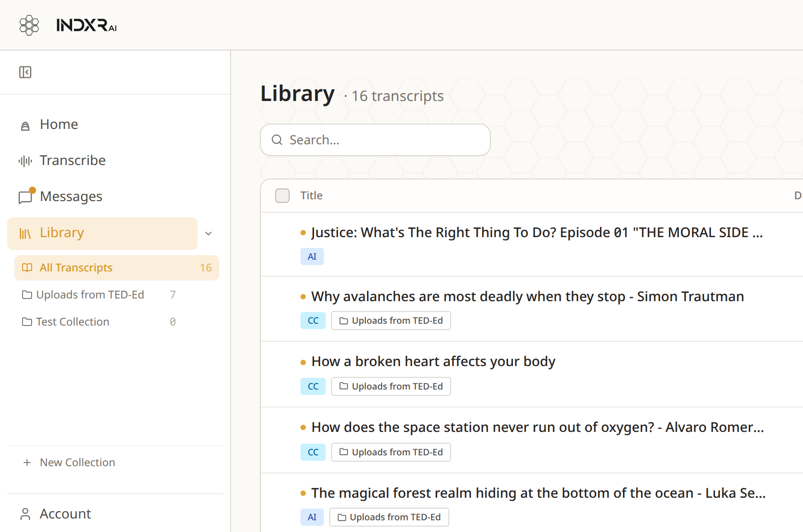Viewport: 803px width, 532px height.
Task: Click the Test Collection folder icon
Action: point(27,322)
